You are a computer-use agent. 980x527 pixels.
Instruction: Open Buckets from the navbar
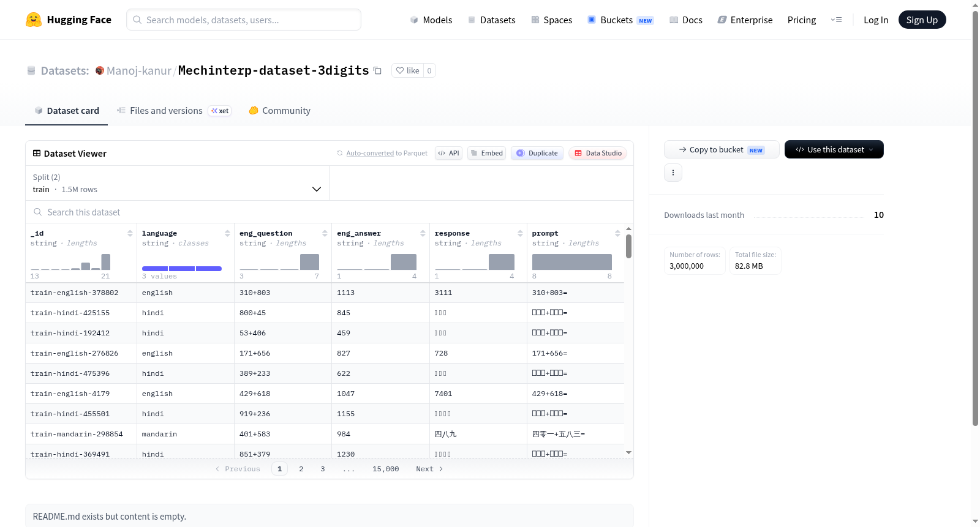tap(620, 20)
